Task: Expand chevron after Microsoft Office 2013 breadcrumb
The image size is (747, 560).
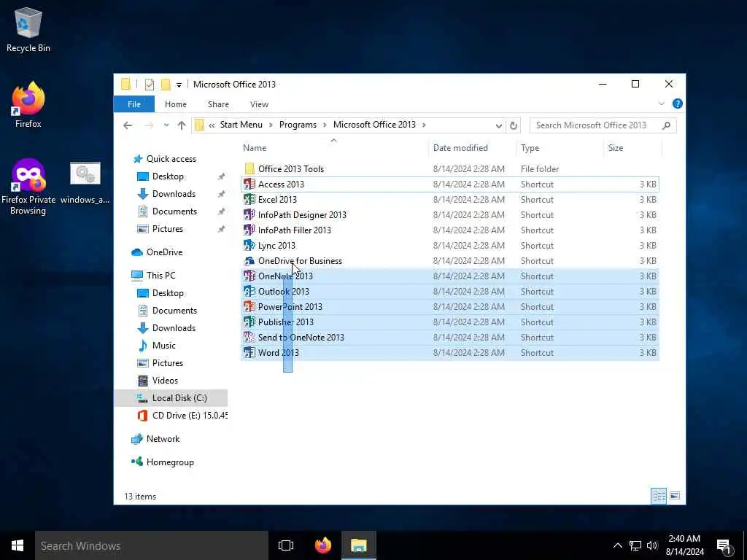Action: click(424, 125)
